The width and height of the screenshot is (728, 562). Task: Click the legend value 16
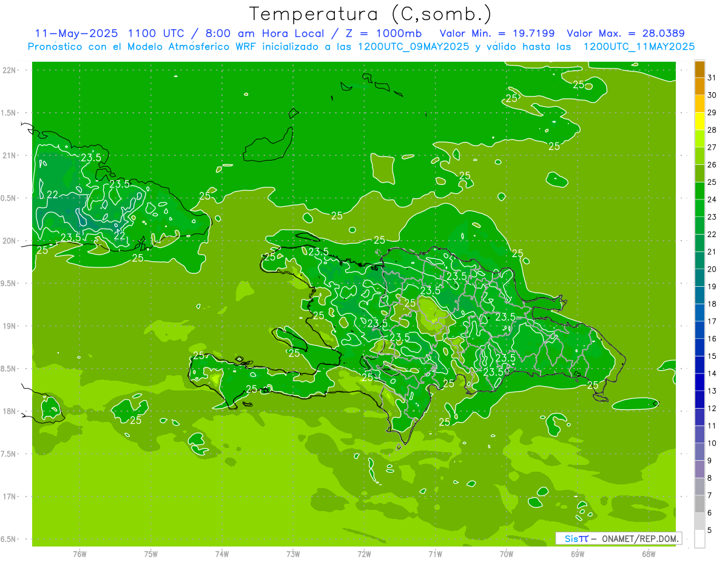[712, 338]
